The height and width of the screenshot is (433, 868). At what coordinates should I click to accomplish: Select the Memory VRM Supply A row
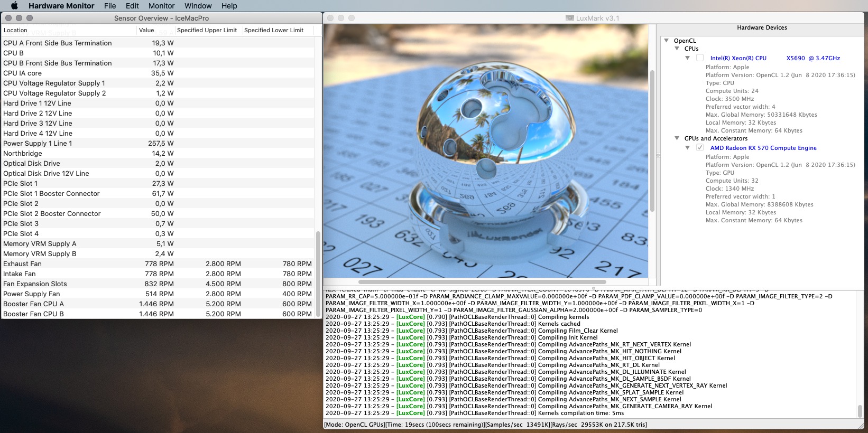[x=159, y=243]
